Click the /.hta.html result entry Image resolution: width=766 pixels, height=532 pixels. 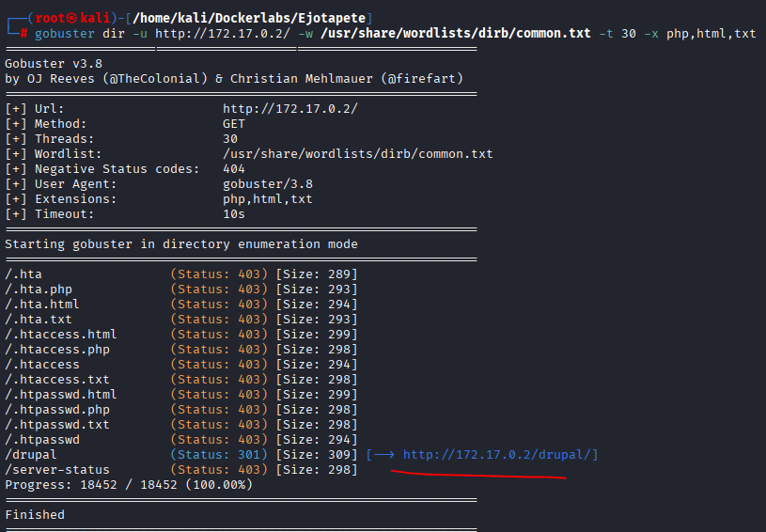42,305
